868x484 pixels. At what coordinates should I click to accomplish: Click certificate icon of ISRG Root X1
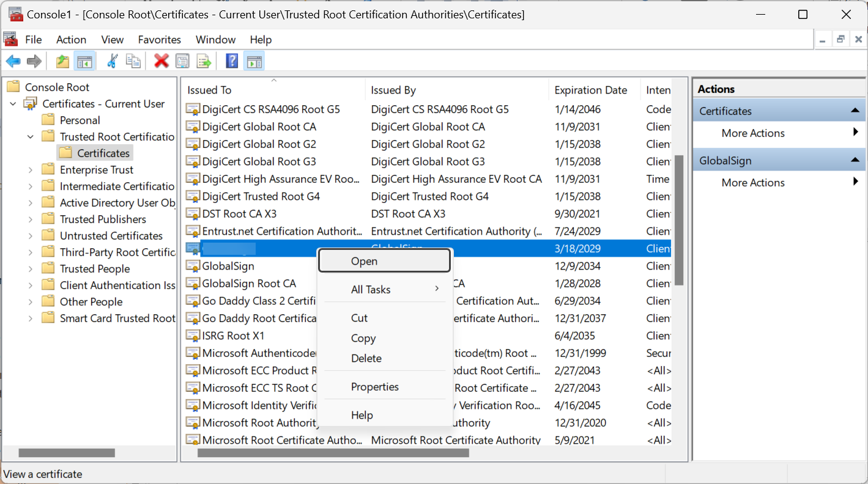(193, 335)
